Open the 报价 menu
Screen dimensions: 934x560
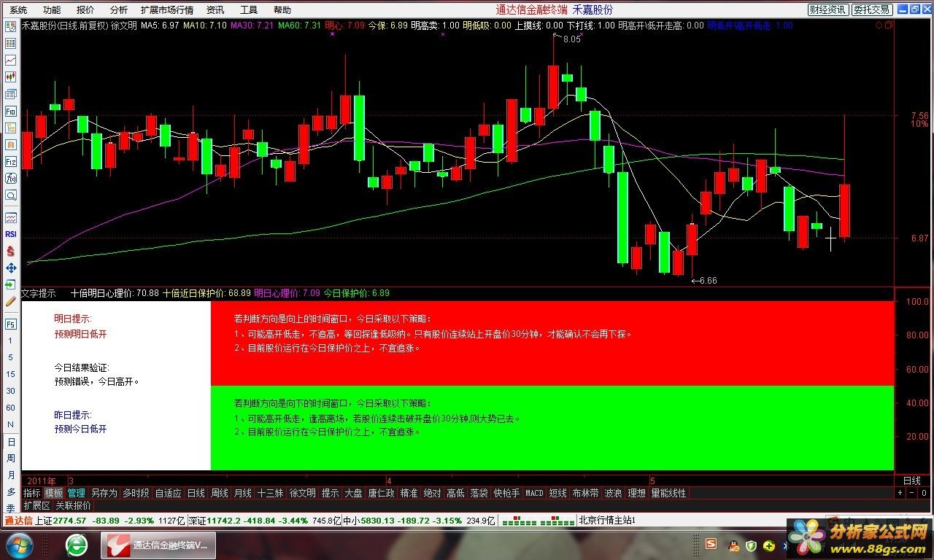(x=85, y=10)
